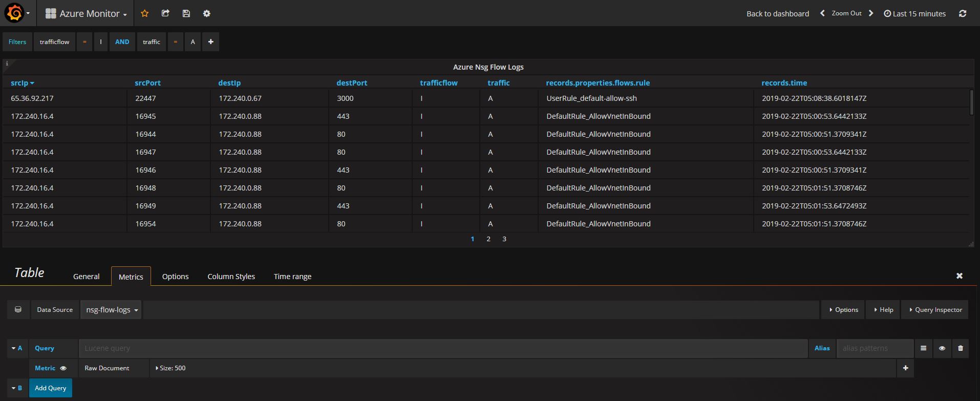Screen dimensions: 980x401
Task: Expand Size: 500 metric settings
Action: (171, 368)
